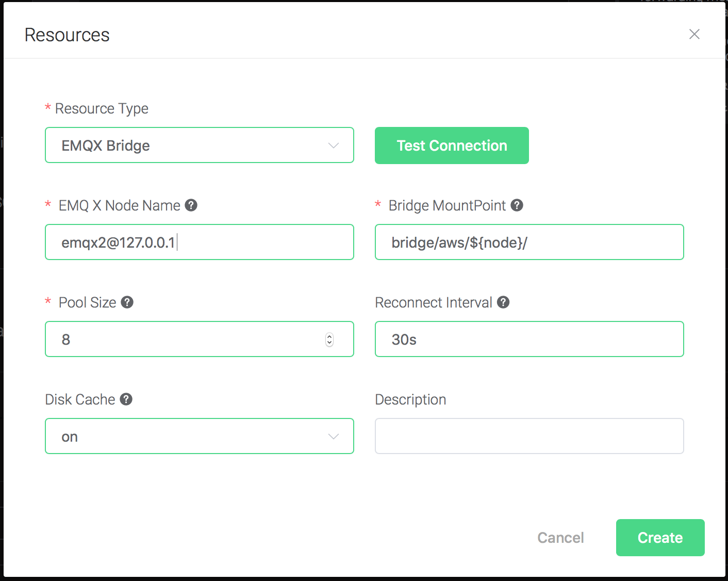The image size is (728, 581).
Task: Close the Resources dialog with the X icon
Action: (694, 34)
